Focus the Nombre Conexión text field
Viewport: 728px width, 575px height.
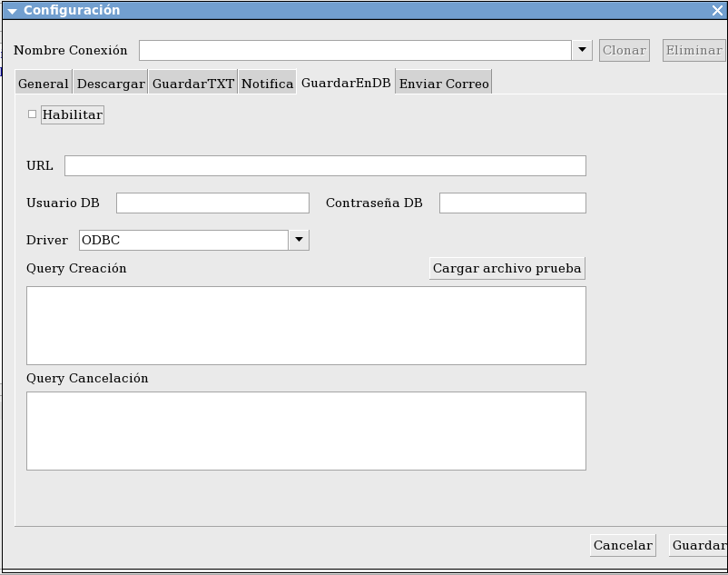[x=354, y=50]
